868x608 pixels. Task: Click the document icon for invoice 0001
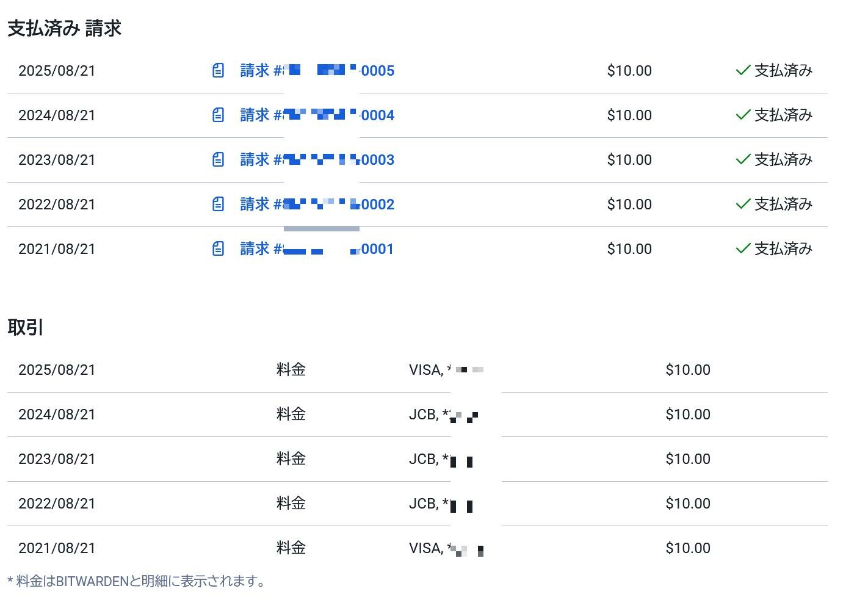click(218, 248)
